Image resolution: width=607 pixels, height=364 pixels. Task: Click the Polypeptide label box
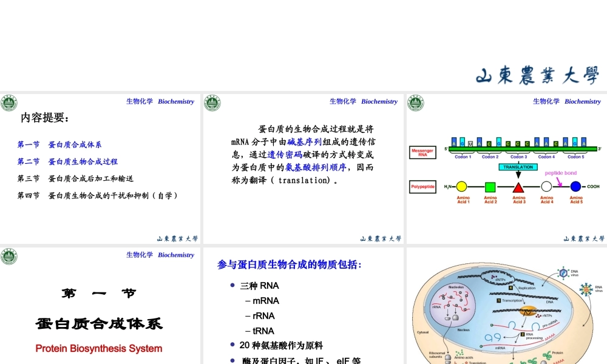coord(423,187)
